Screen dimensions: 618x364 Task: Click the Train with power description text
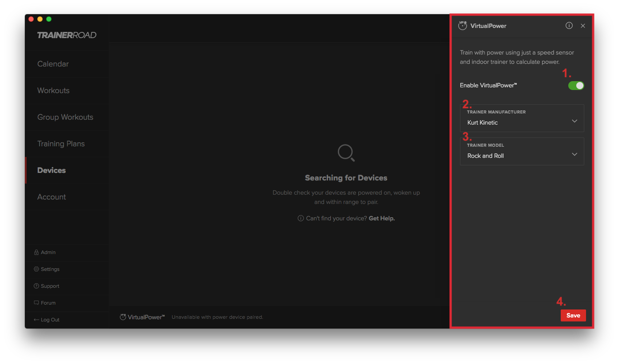point(517,57)
